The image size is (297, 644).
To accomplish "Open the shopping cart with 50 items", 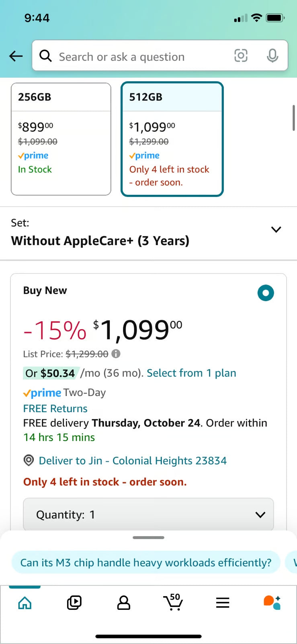I will click(173, 602).
